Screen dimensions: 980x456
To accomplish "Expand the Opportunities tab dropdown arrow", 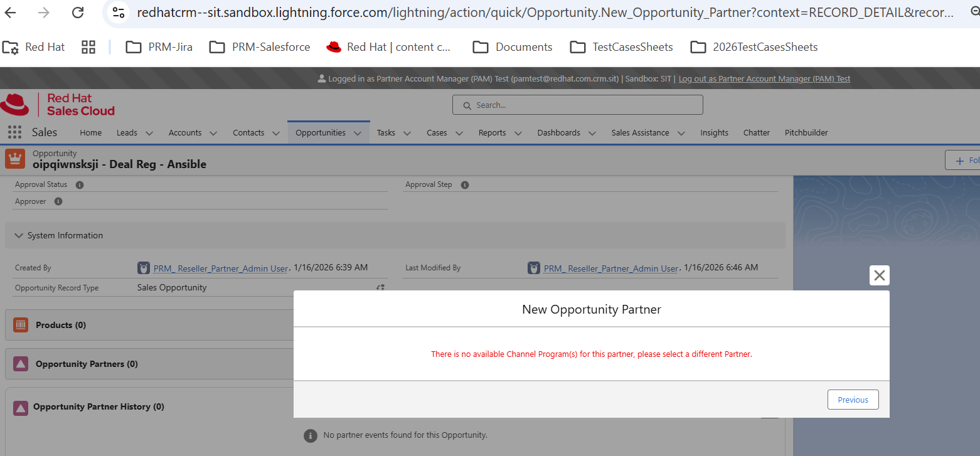I will coord(358,133).
